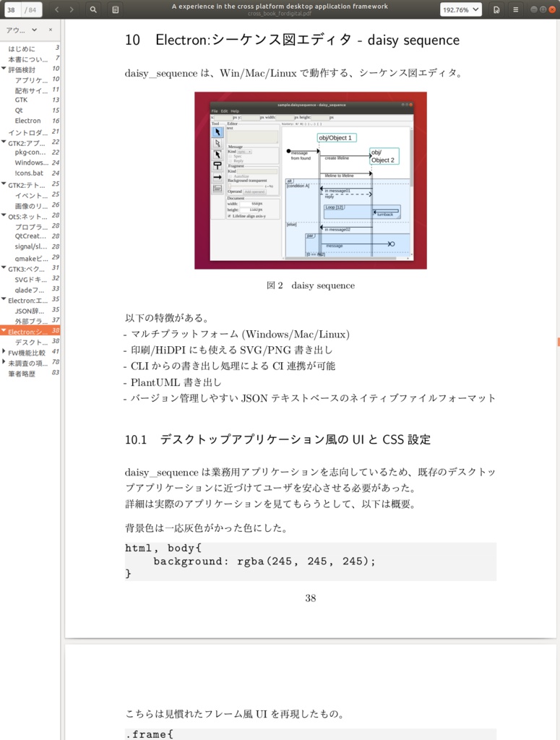The width and height of the screenshot is (560, 740).
Task: Open the file options icon in header
Action: [x=496, y=9]
